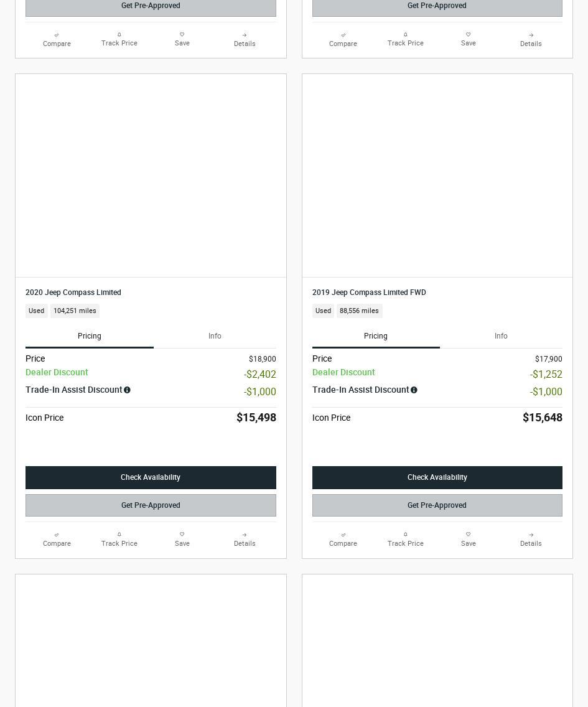Click Track Price bell for 2019 Compass FWD

pyautogui.click(x=405, y=535)
